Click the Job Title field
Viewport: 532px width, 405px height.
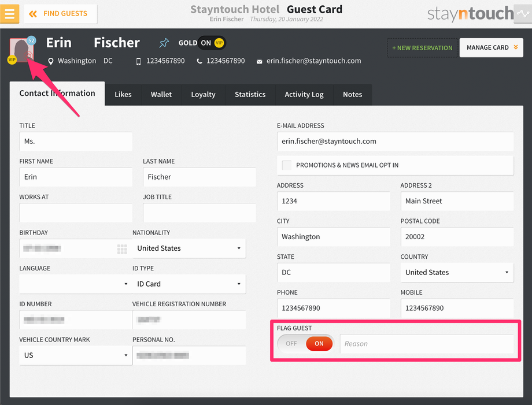[199, 213]
